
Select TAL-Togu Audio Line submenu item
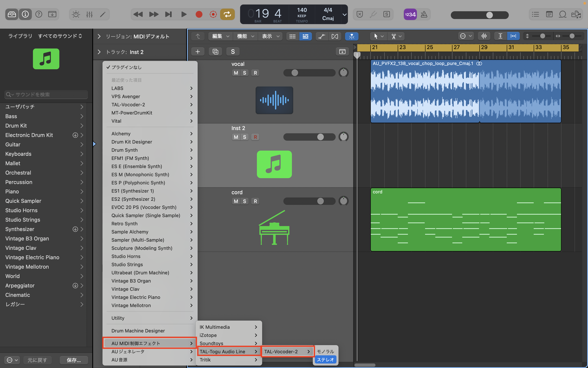[x=228, y=351]
